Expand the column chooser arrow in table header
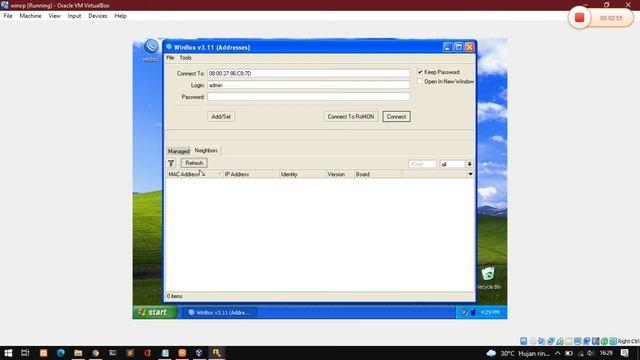 pyautogui.click(x=470, y=174)
